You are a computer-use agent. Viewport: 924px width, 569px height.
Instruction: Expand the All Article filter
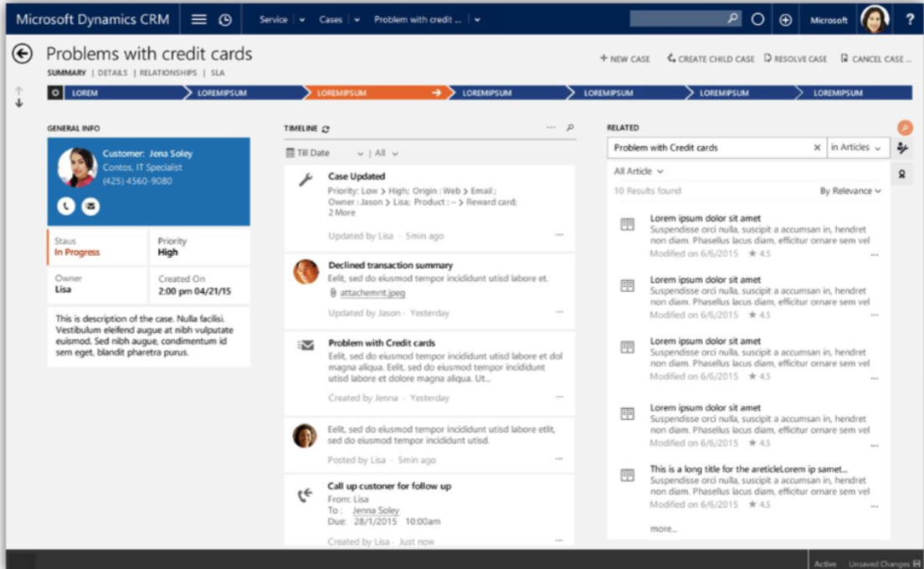pos(639,171)
